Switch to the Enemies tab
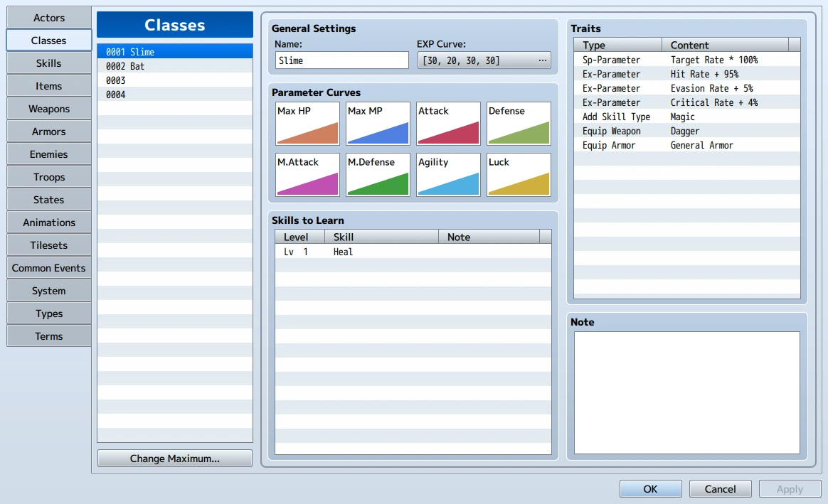828x504 pixels. pyautogui.click(x=48, y=154)
